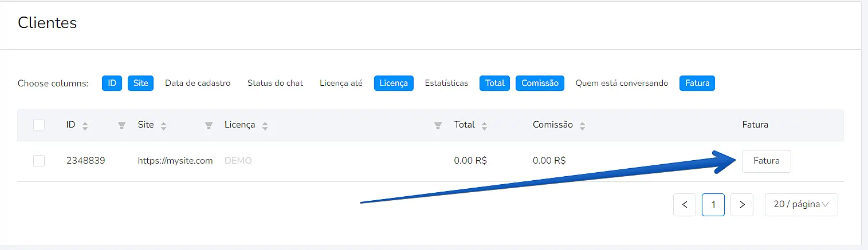Go to the next page arrow
This screenshot has height=250, width=868.
[742, 204]
